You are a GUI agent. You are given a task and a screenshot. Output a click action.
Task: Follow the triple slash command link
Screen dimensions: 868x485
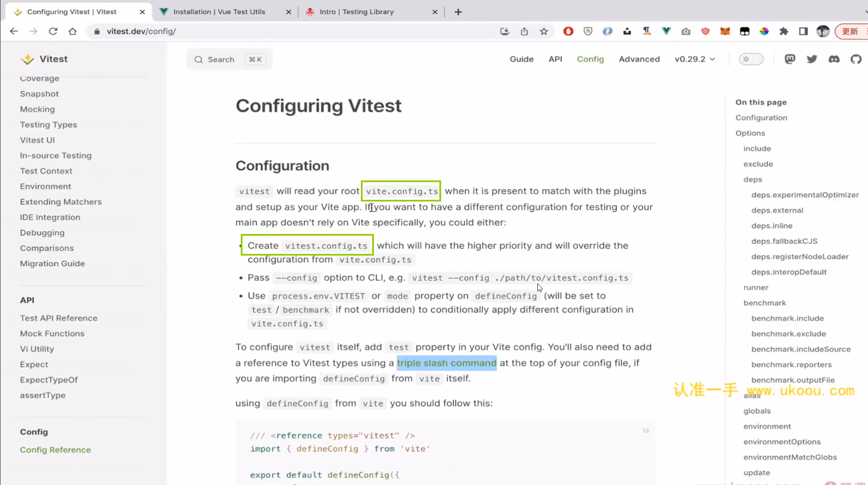tap(447, 363)
